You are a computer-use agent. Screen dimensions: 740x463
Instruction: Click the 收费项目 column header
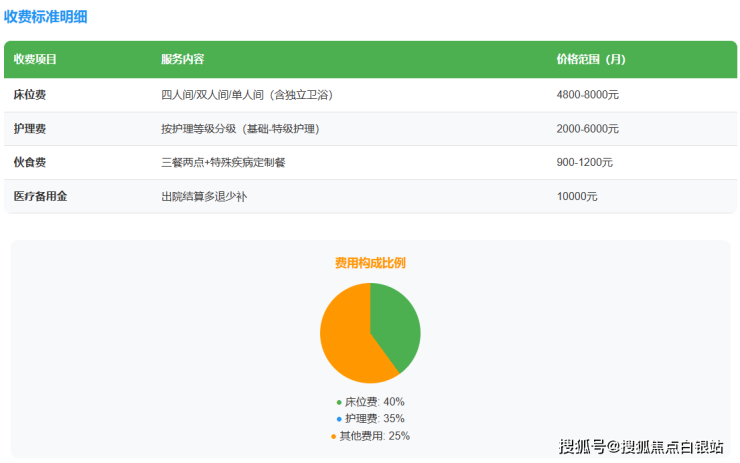(35, 59)
